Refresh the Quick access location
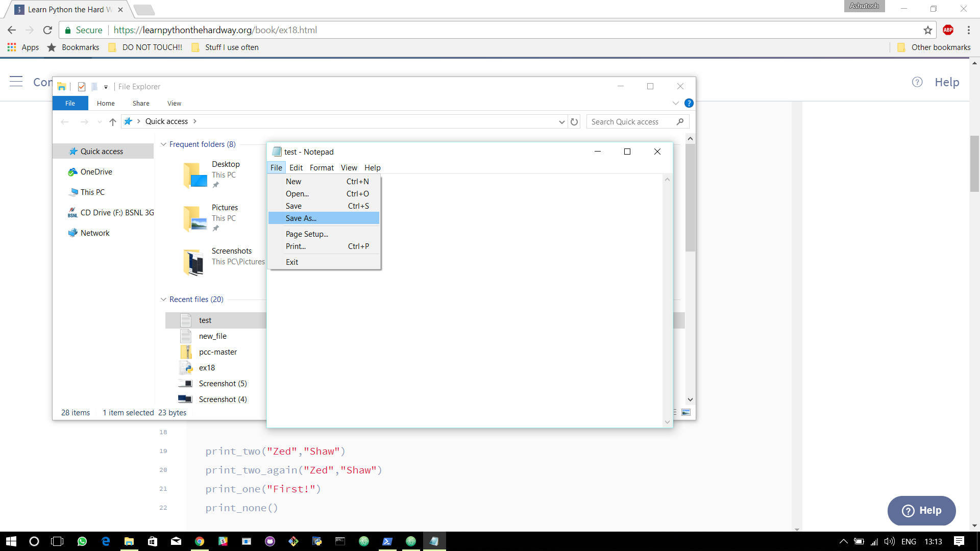Image resolution: width=980 pixels, height=551 pixels. (574, 122)
